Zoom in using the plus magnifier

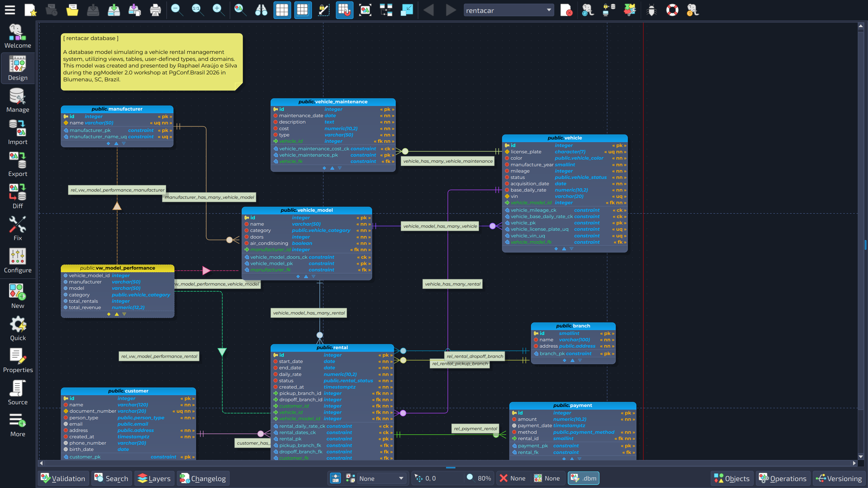218,10
